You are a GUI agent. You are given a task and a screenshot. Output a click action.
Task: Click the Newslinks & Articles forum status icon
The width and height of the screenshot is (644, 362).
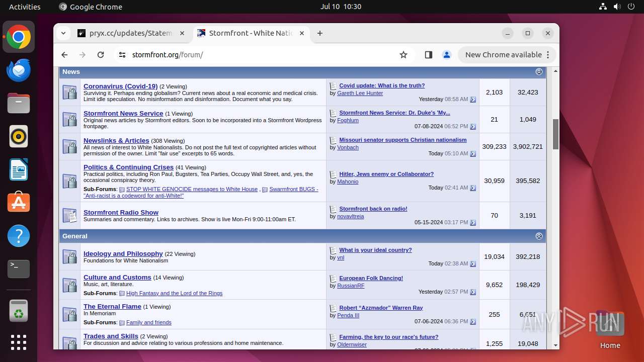click(x=69, y=146)
